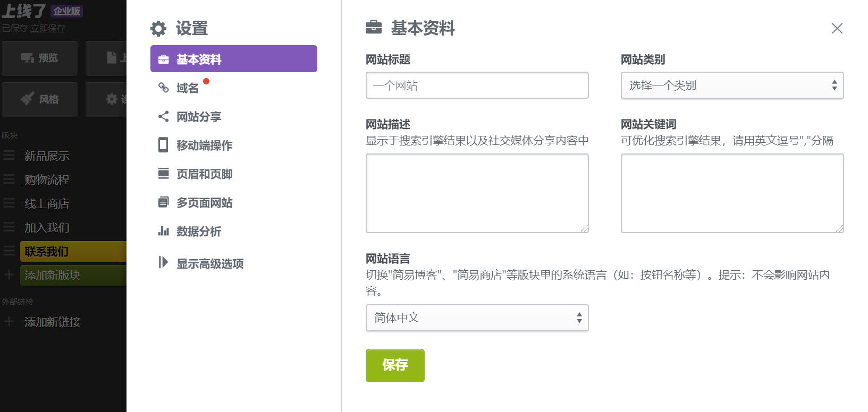Expand 显示高级选项

pyautogui.click(x=210, y=264)
